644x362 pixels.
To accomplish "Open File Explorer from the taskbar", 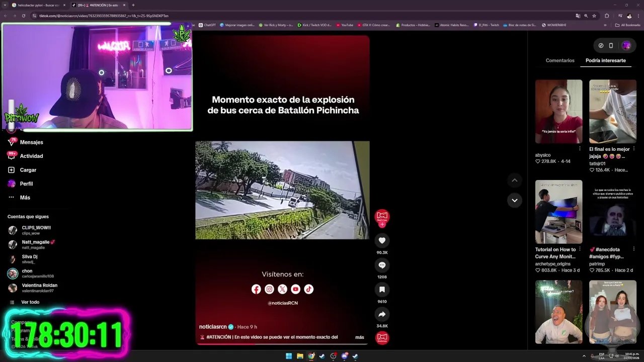I will [300, 356].
